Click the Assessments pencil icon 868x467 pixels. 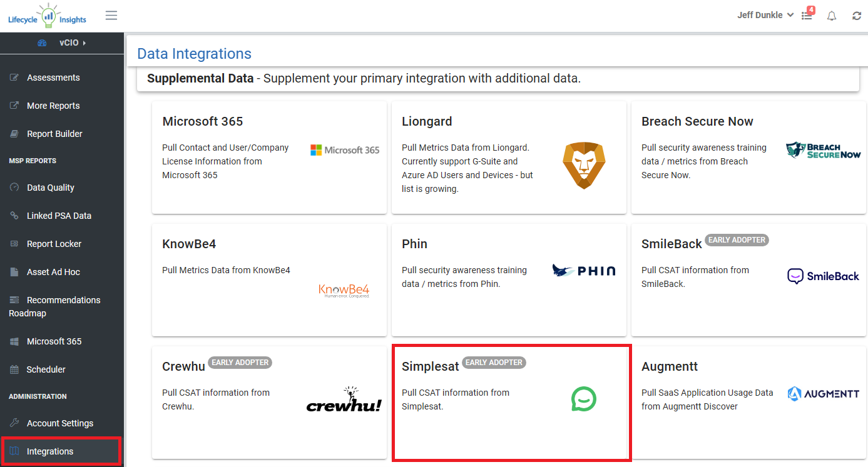14,78
